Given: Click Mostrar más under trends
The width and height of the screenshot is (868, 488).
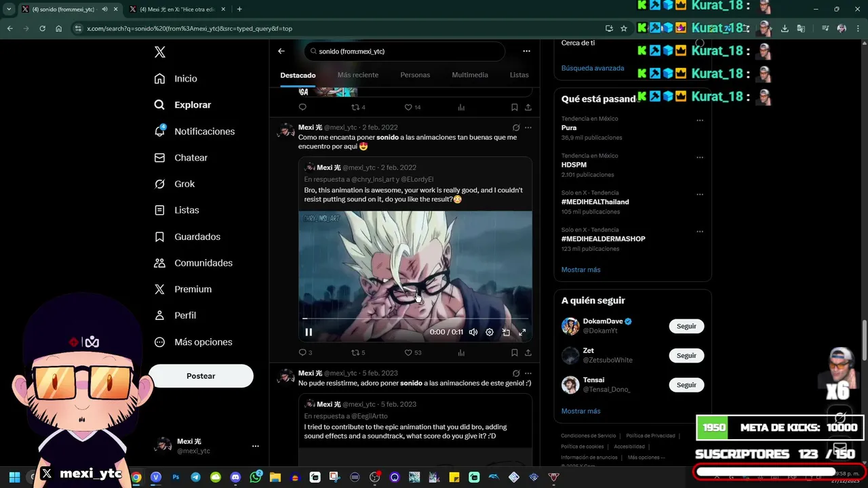Looking at the screenshot, I should (580, 270).
